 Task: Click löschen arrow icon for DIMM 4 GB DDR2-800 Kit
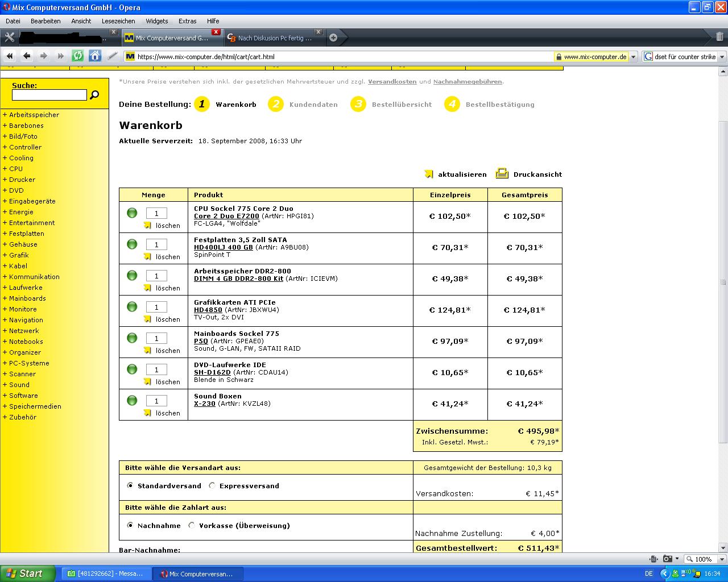click(148, 288)
